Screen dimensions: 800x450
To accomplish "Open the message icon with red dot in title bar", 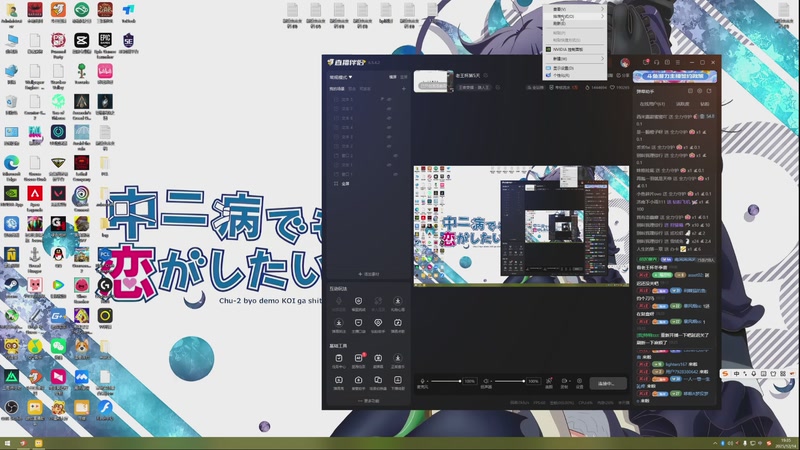I will click(646, 62).
